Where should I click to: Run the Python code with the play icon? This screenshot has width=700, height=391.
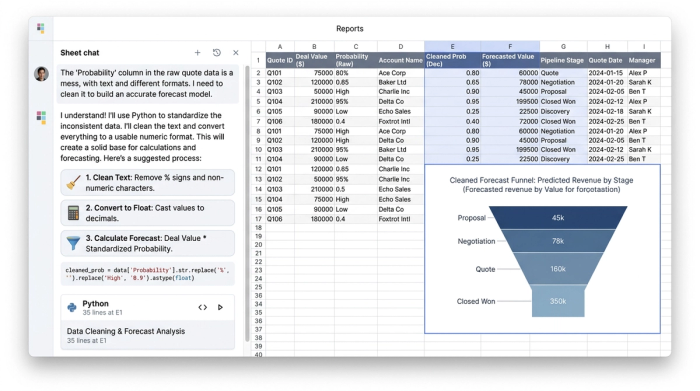(220, 307)
